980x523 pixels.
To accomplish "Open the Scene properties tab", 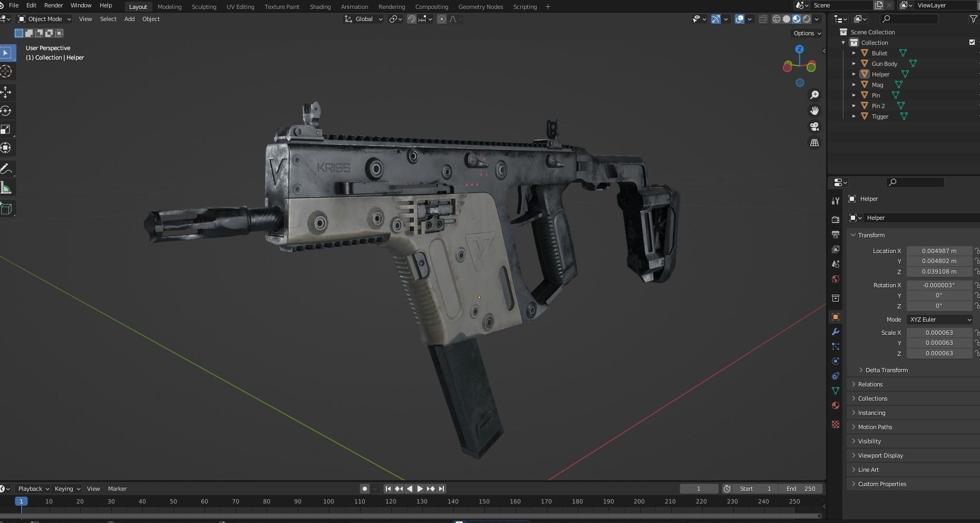I will coord(836,264).
